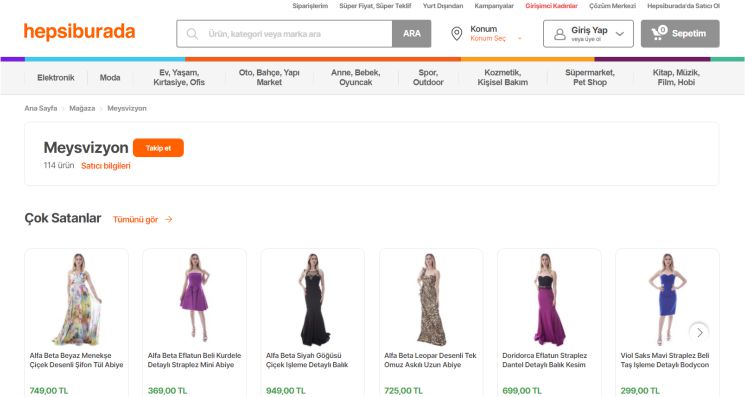Go to Mağaza breadcrumb
This screenshot has width=745, height=397.
(x=82, y=108)
